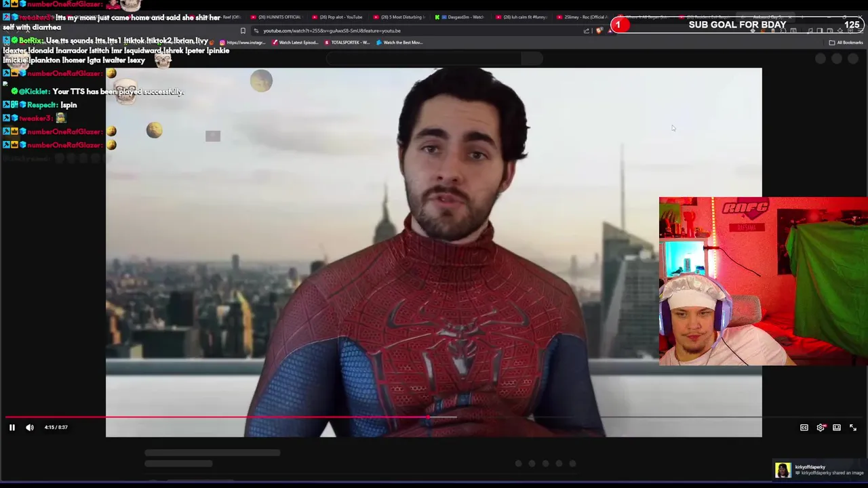The width and height of the screenshot is (868, 488).
Task: Open the Watch Latest Episodes bookmark
Action: pos(295,43)
